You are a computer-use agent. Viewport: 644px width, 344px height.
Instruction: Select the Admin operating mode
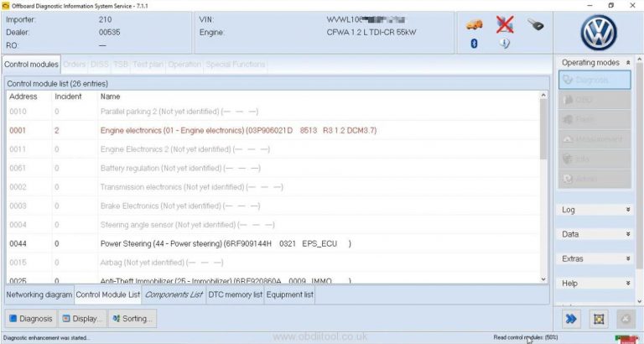point(595,179)
